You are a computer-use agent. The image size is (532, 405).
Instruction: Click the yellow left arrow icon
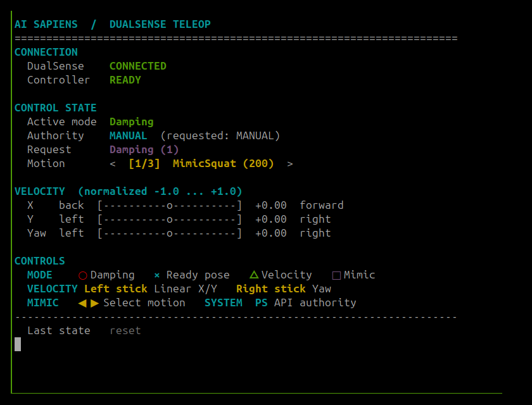point(82,303)
